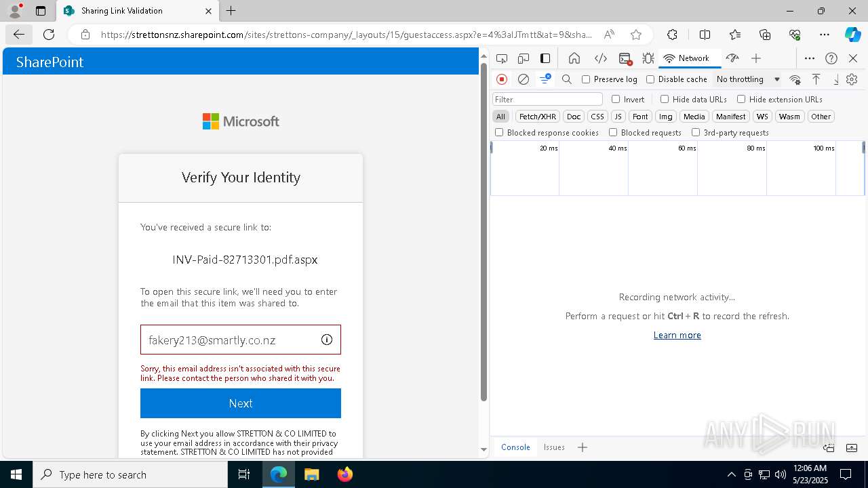The image size is (868, 488).
Task: Export HAR file download arrow
Action: click(836, 79)
